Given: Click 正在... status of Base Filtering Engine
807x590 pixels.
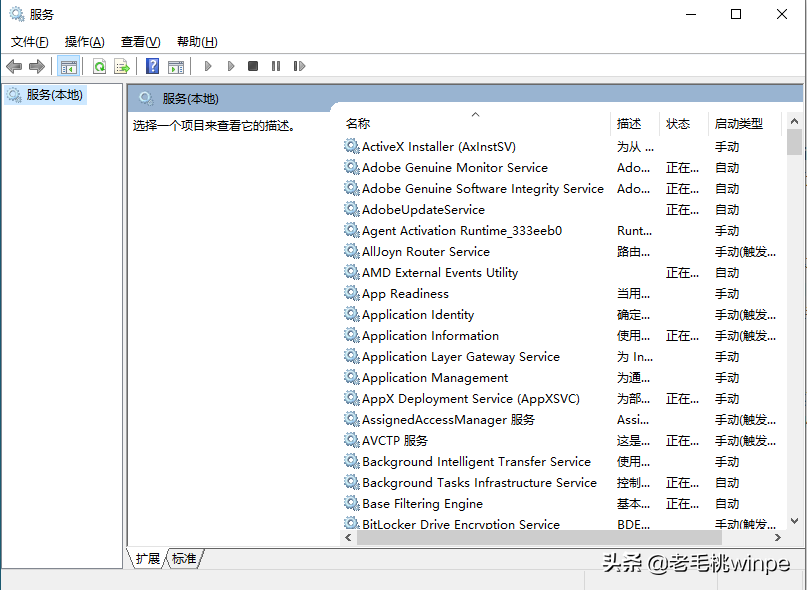Looking at the screenshot, I should 682,504.
